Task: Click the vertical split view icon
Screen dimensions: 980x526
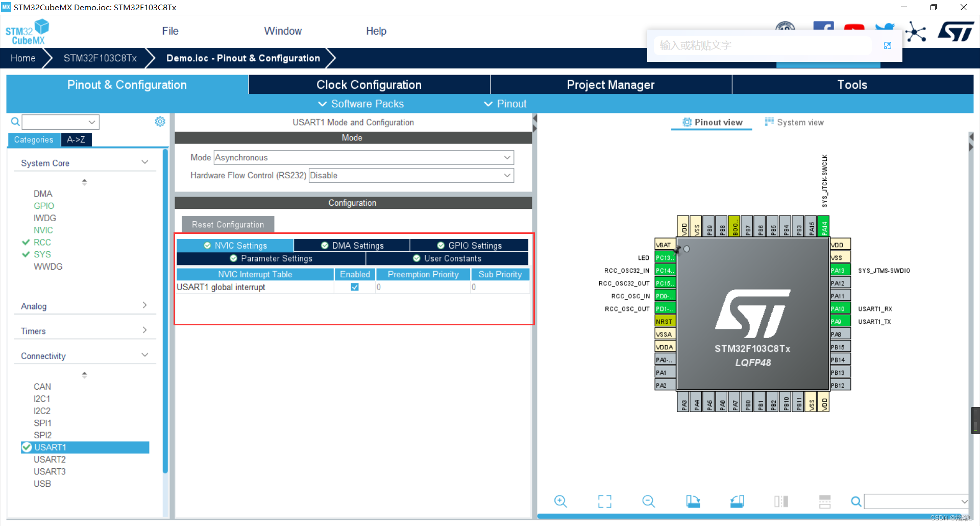Action: pyautogui.click(x=781, y=501)
